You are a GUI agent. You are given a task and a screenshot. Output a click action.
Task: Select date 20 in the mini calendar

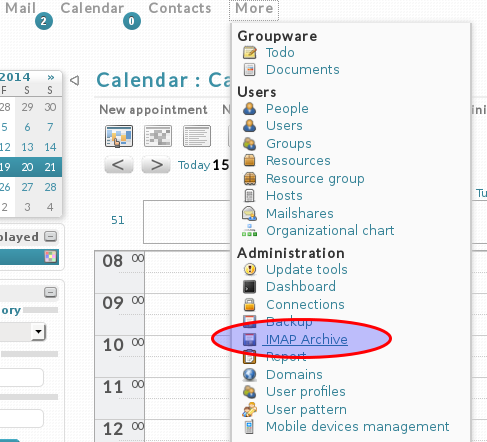click(x=27, y=167)
